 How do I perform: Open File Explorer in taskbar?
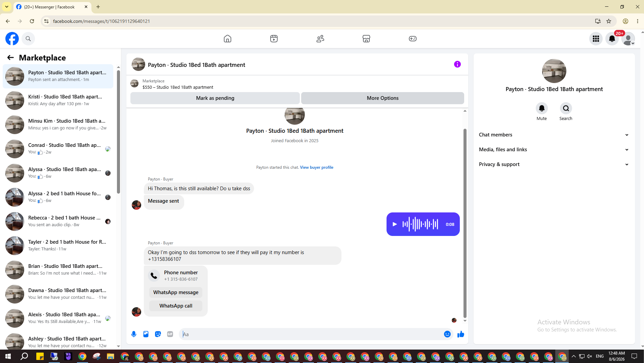point(110,356)
